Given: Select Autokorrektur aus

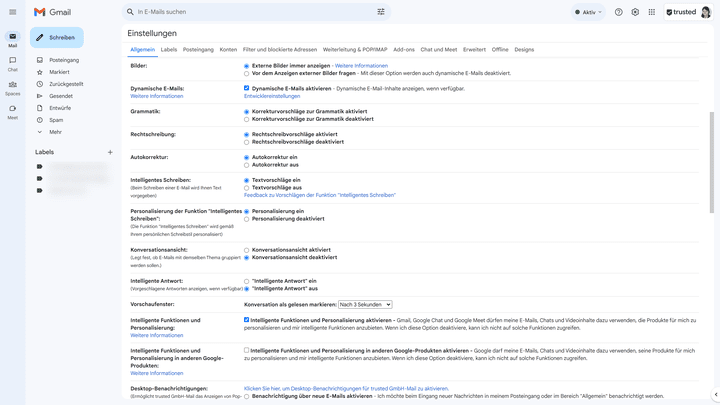Looking at the screenshot, I should pos(247,165).
